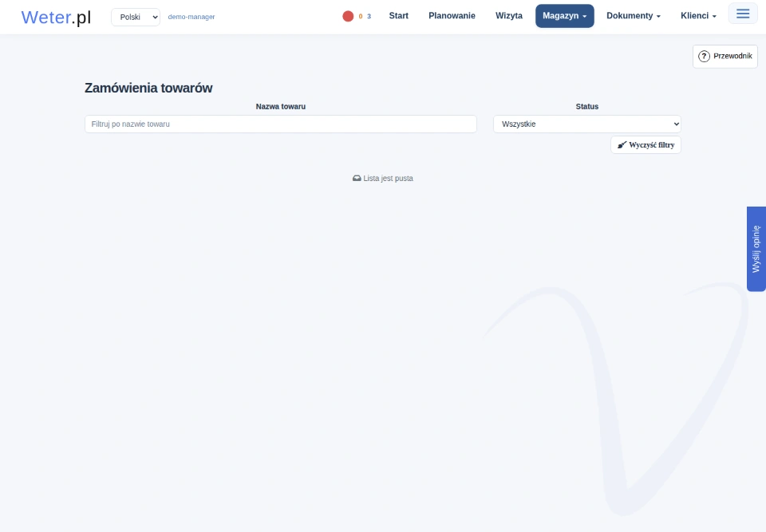Open the Przewodnik guide button
The image size is (766, 532).
(725, 56)
